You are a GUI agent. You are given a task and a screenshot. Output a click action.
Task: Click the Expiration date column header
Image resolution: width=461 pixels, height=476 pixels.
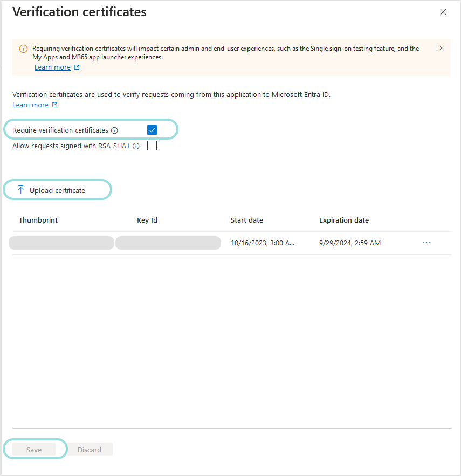[x=344, y=220]
